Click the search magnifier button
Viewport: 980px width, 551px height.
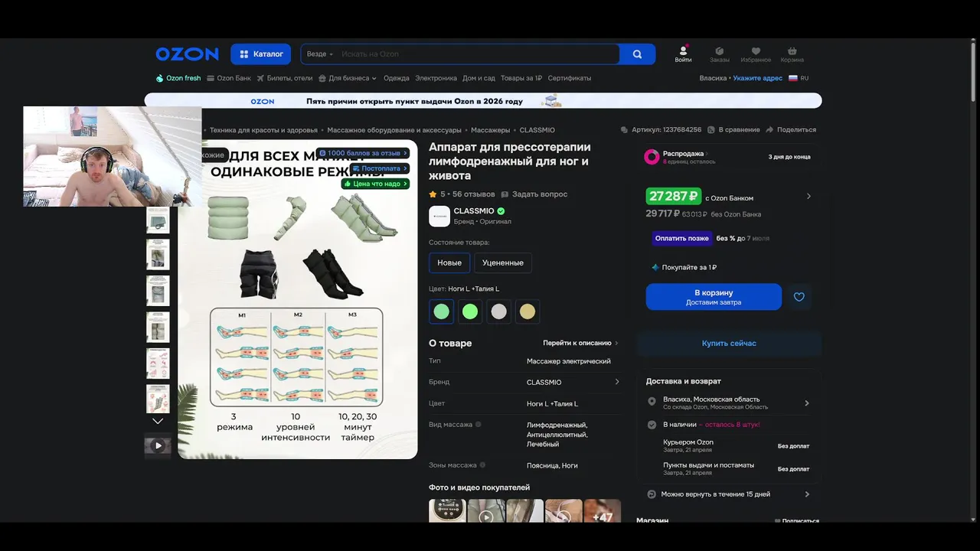637,54
